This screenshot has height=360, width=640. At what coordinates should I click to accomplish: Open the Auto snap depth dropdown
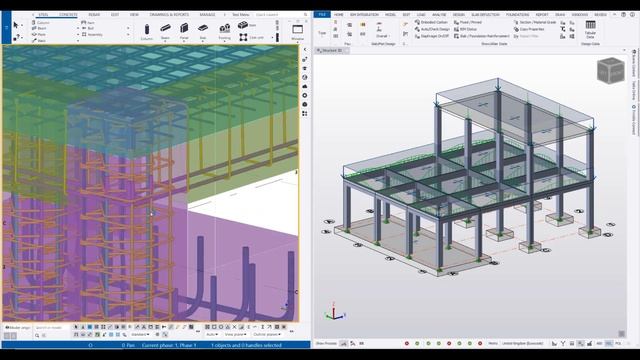point(212,335)
